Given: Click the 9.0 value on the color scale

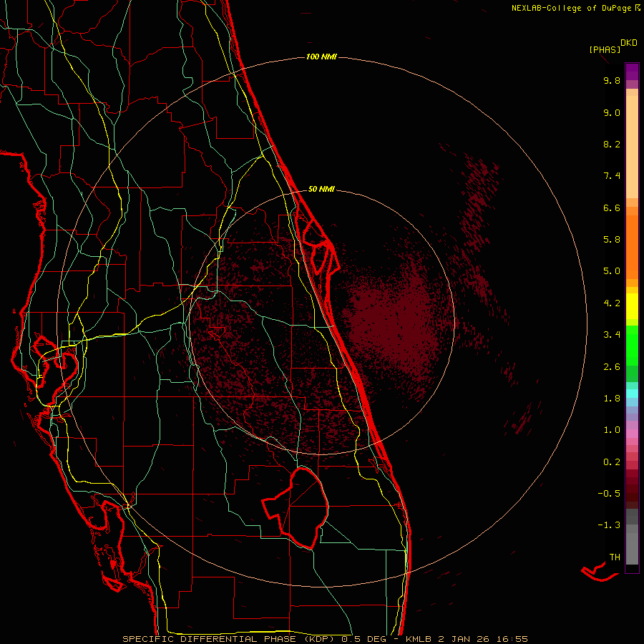Looking at the screenshot, I should [x=612, y=112].
